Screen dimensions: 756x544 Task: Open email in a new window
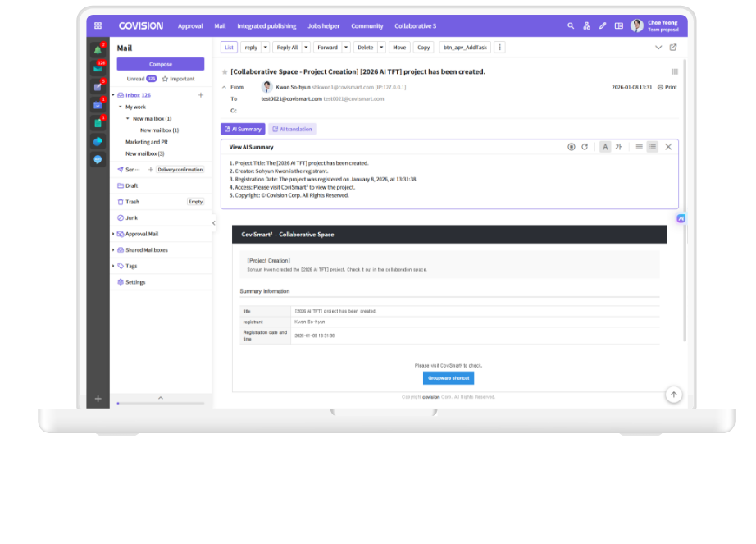pyautogui.click(x=673, y=48)
